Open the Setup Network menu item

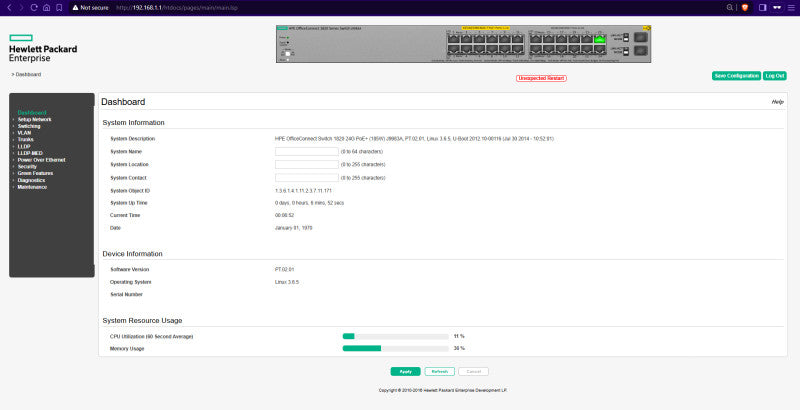(34, 119)
